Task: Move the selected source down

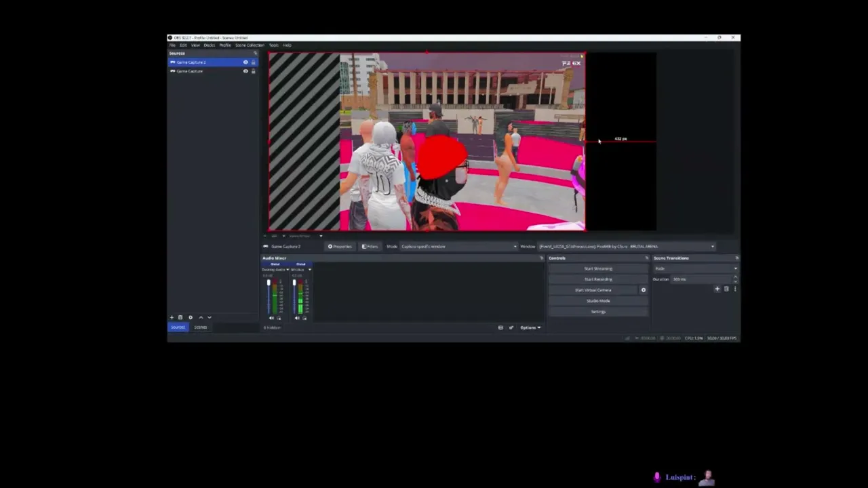Action: [210, 317]
